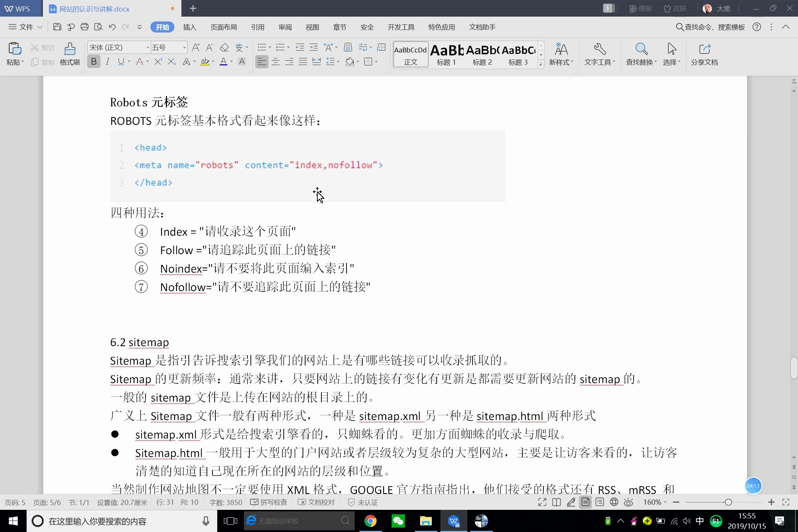Align text right
Screen dimensions: 798x532
click(x=289, y=62)
